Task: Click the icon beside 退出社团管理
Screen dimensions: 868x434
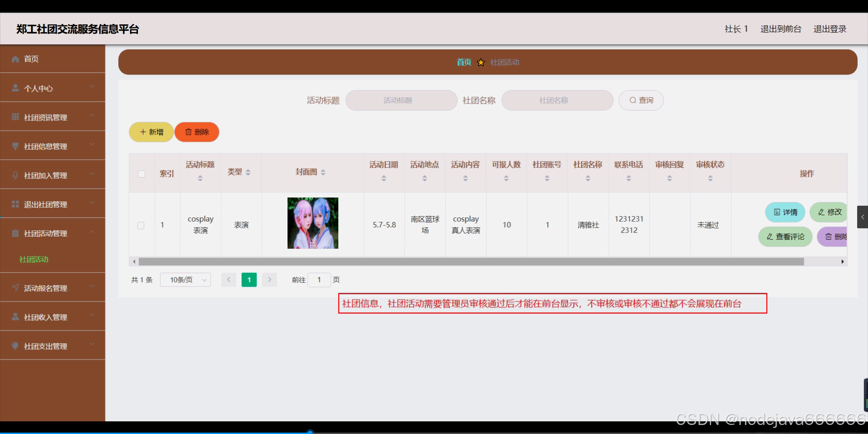Action: click(x=15, y=204)
